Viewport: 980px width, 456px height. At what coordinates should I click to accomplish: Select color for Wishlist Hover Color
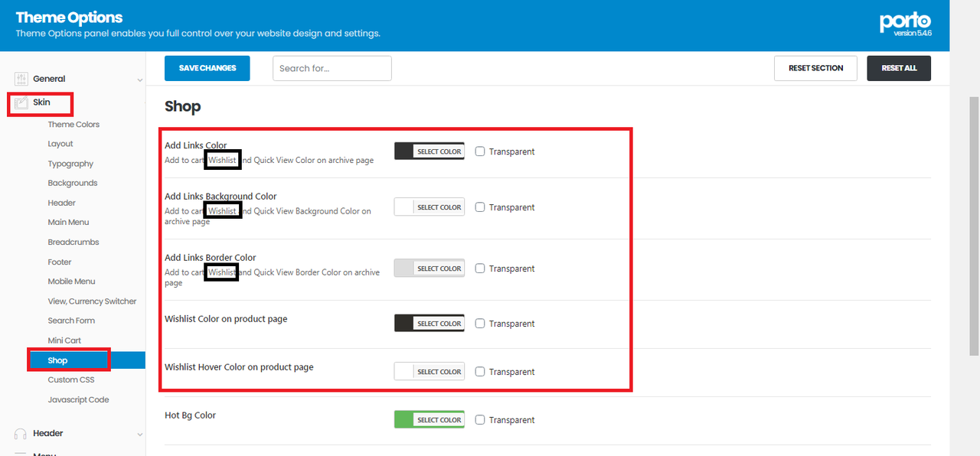430,372
